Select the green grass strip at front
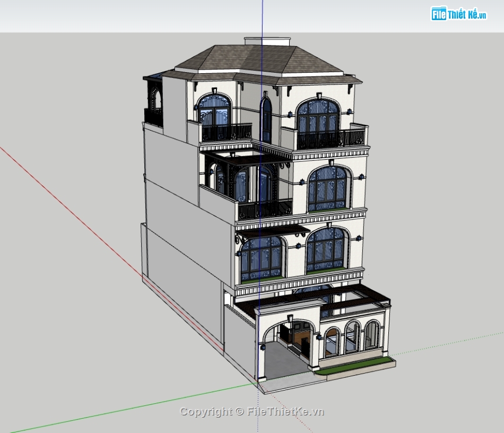This screenshot has height=433, width=504. pyautogui.click(x=355, y=366)
